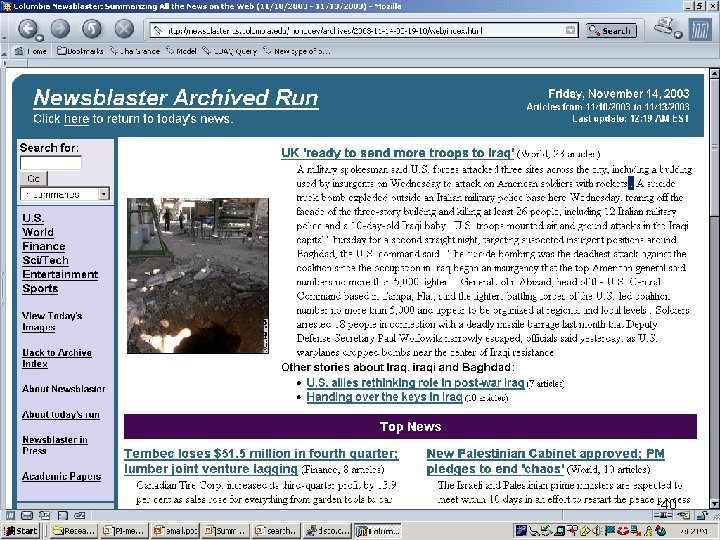720x540 pixels.
Task: Open 'U.S. allies rethinking role in post-war Iraq'
Action: pos(416,383)
